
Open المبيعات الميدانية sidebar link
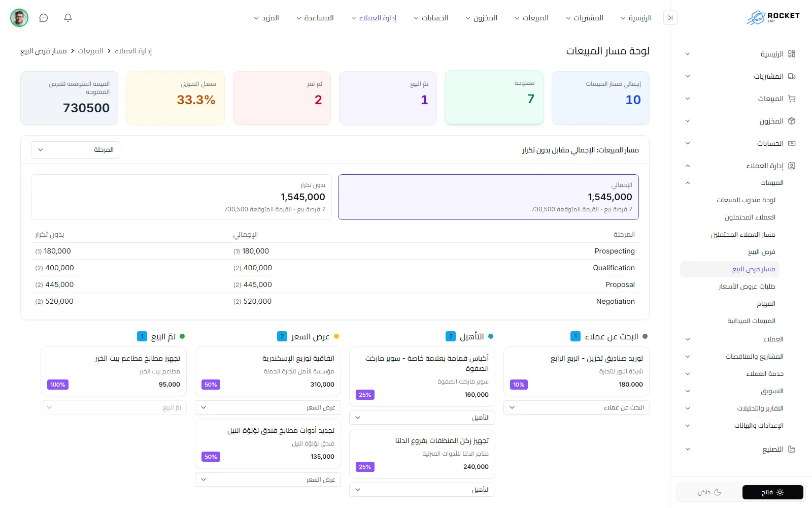(x=751, y=321)
